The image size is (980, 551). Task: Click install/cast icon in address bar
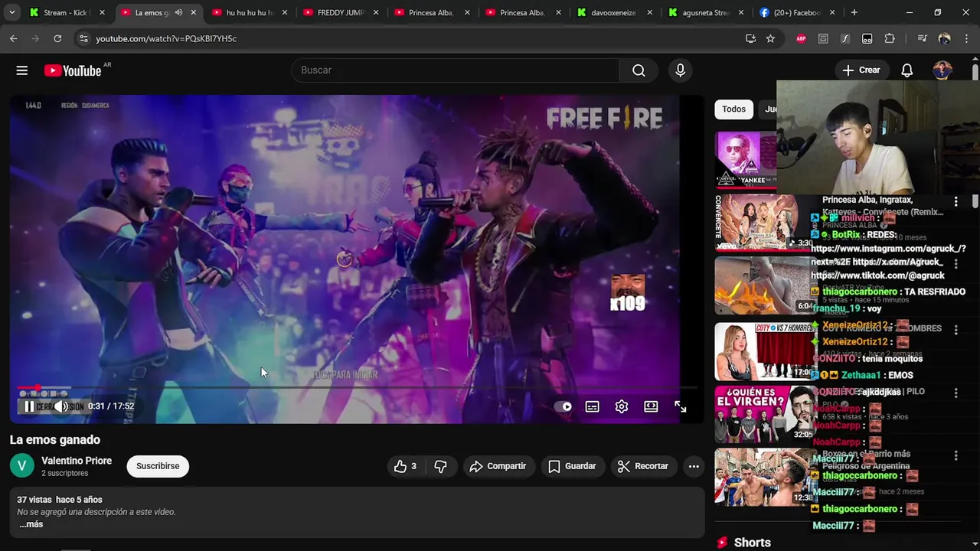pyautogui.click(x=750, y=38)
